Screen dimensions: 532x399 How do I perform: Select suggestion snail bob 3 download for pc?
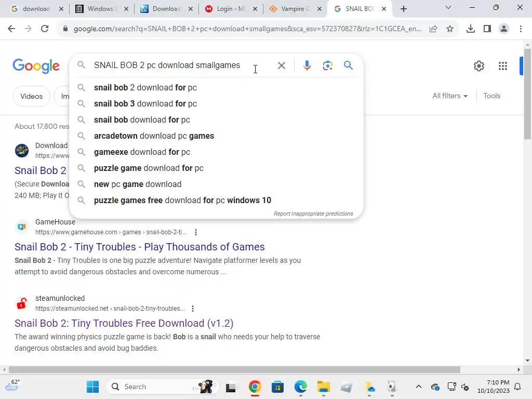tap(216, 104)
